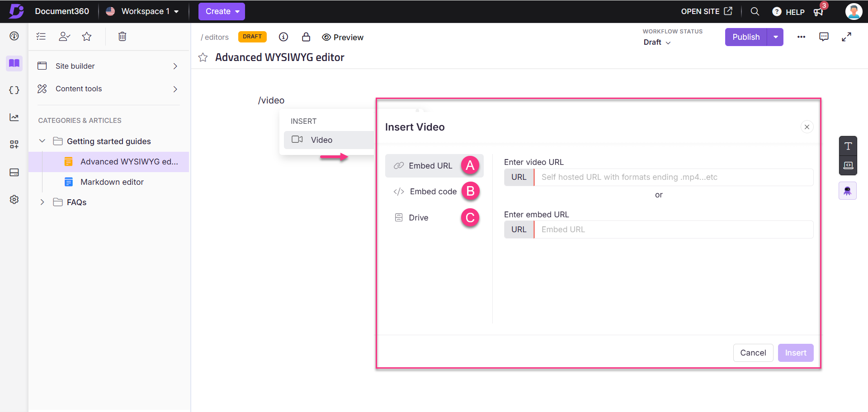Screen dimensions: 868x412
Task: Click the DRAFT status badge
Action: point(252,37)
